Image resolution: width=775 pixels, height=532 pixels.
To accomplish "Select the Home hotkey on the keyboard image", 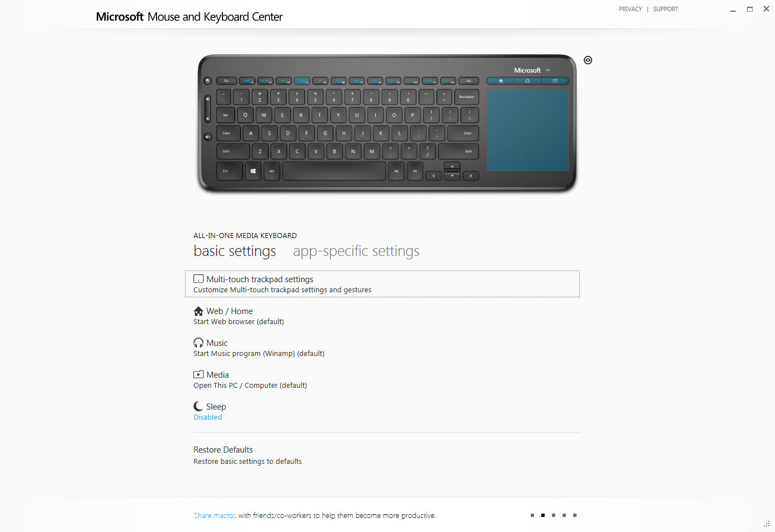I will [x=500, y=81].
